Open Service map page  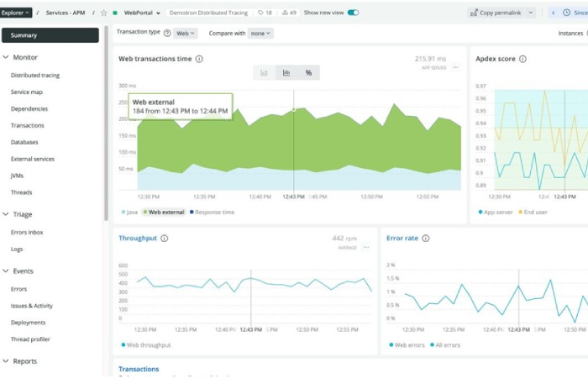point(27,92)
